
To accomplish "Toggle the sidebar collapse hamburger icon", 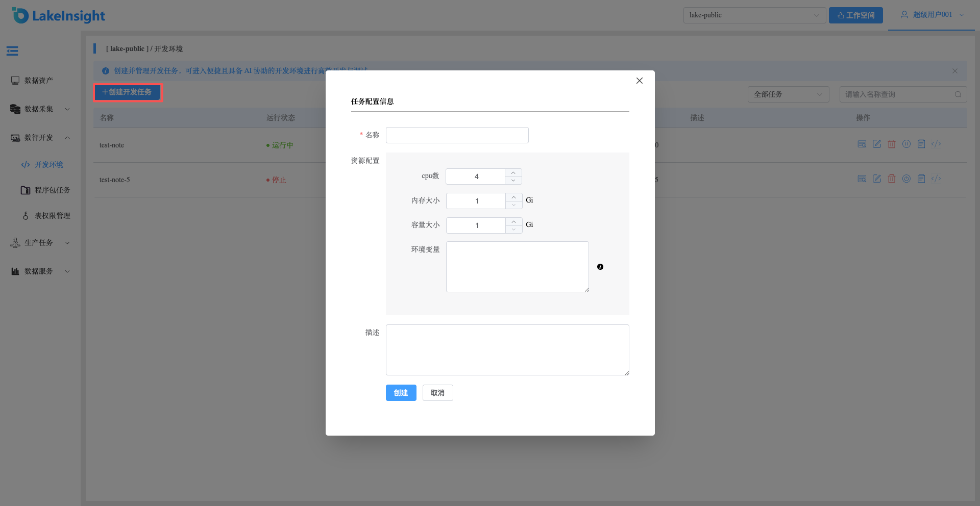I will [12, 51].
